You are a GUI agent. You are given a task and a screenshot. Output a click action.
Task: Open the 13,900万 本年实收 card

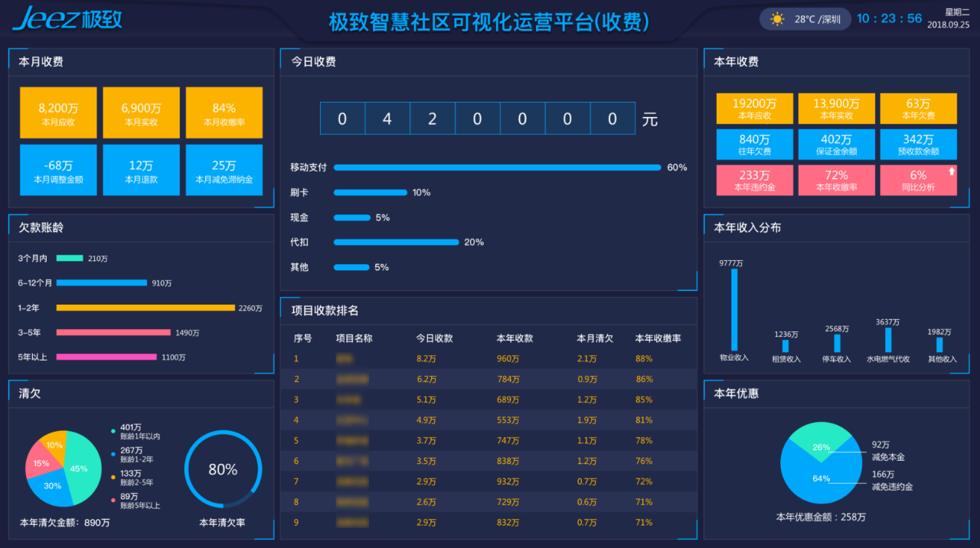coord(836,109)
